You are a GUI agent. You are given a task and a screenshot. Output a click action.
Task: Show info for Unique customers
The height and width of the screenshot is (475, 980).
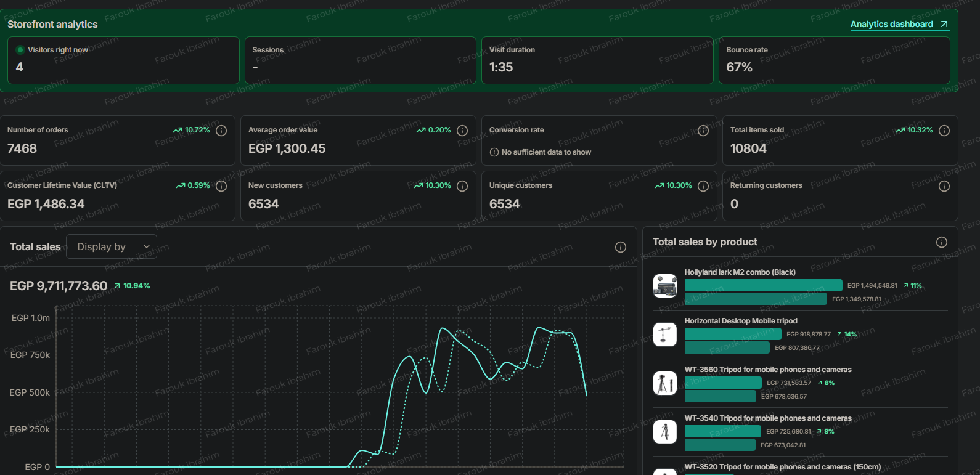pos(703,186)
